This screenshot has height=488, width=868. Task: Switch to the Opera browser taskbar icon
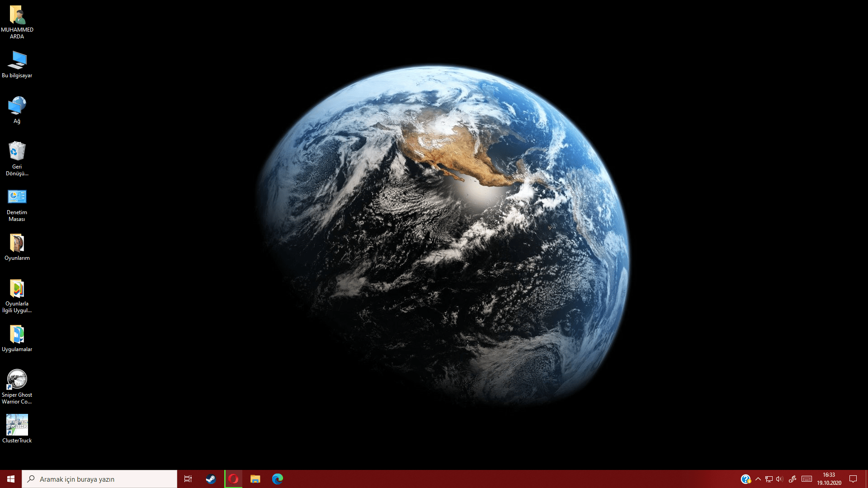click(233, 479)
